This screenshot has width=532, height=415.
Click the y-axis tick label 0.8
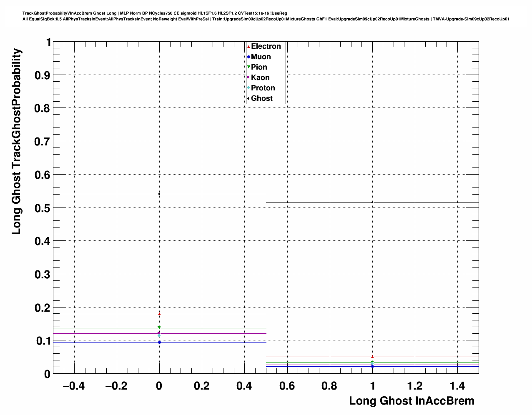(x=42, y=108)
